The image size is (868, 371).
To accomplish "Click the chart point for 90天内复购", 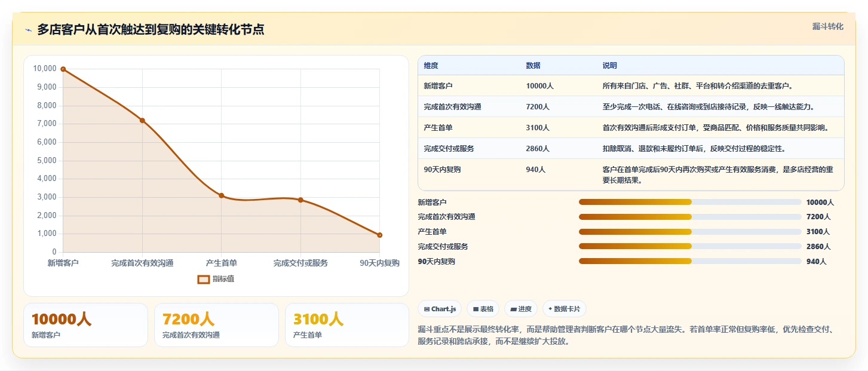I will coord(379,235).
